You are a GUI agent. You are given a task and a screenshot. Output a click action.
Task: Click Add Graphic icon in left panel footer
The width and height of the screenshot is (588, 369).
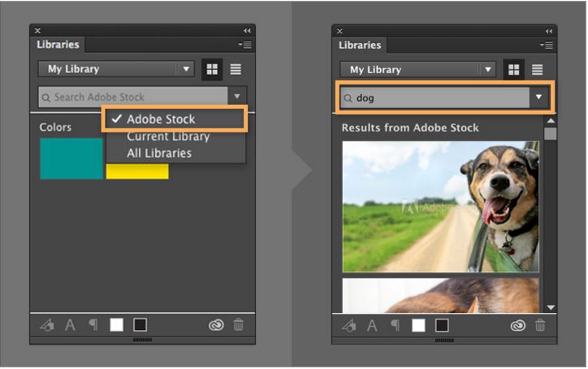47,325
